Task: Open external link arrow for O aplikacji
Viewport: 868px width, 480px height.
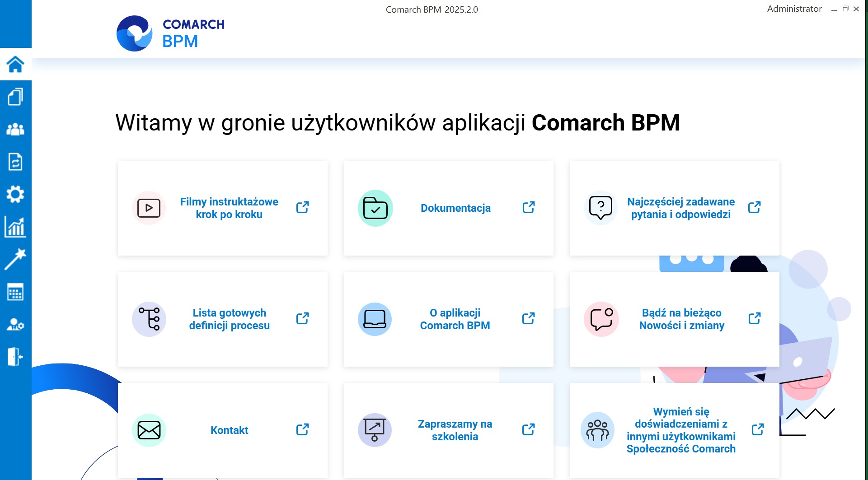Action: tap(528, 318)
